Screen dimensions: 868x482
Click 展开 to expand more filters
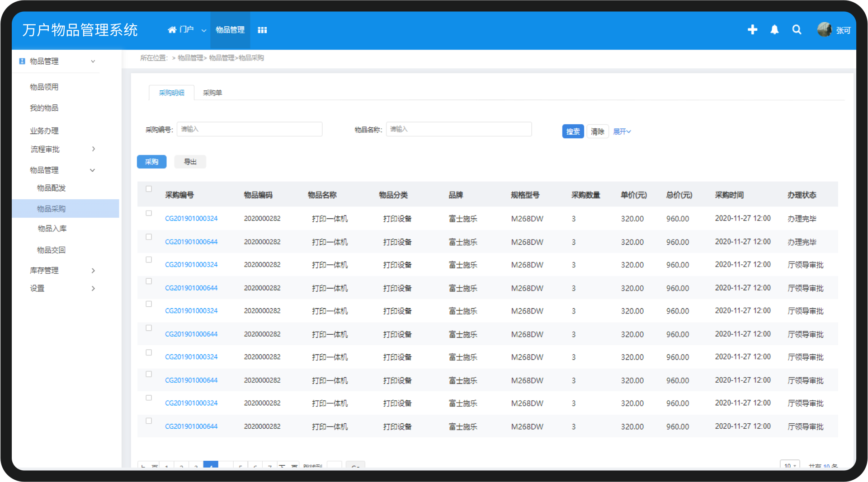pyautogui.click(x=622, y=131)
